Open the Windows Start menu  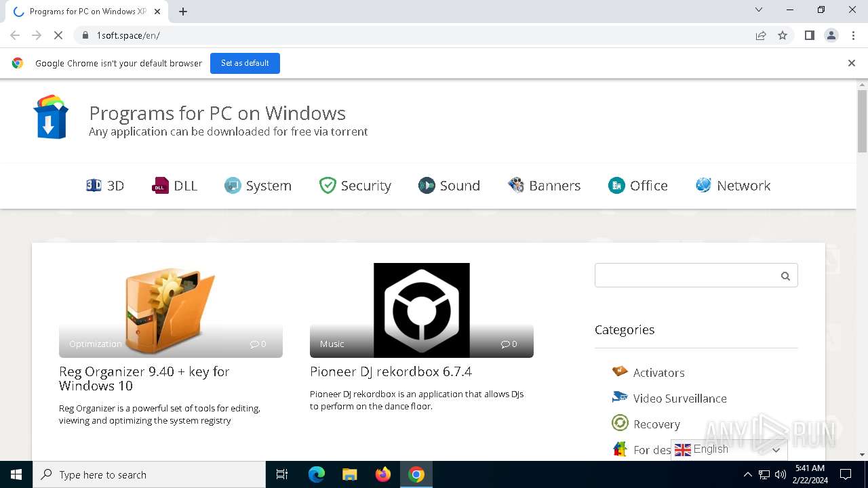[x=16, y=474]
